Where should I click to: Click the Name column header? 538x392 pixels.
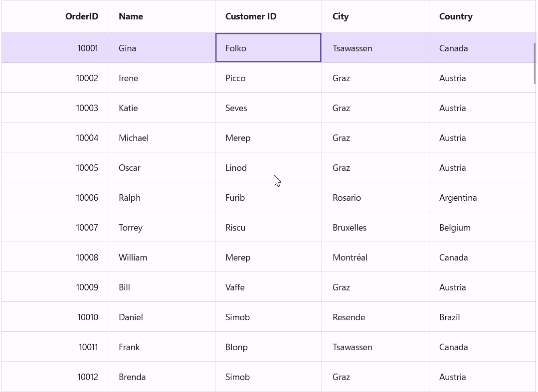[131, 16]
